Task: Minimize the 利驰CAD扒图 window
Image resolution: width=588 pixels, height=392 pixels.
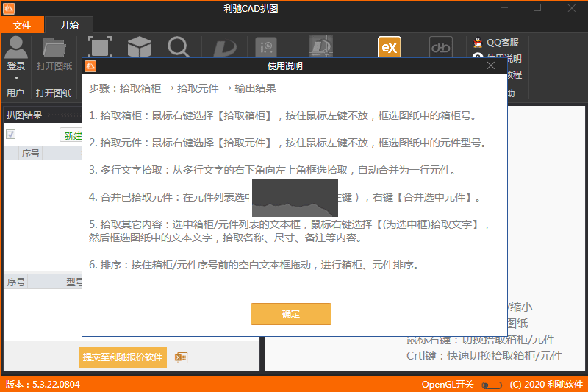Action: click(x=504, y=8)
